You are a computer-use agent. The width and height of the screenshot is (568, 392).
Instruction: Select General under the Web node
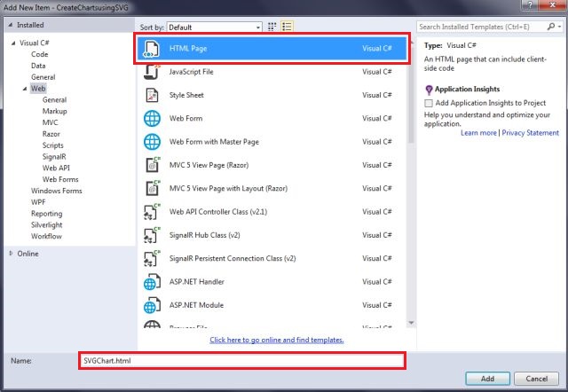(54, 100)
